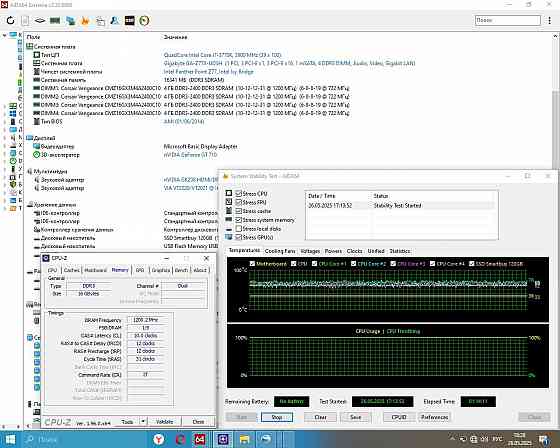Image resolution: width=560 pixels, height=448 pixels.
Task: Open the network monitor computers icon
Action: pos(70,20)
